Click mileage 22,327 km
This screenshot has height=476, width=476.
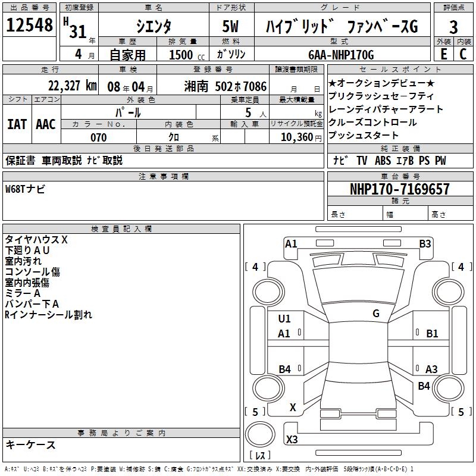73,86
